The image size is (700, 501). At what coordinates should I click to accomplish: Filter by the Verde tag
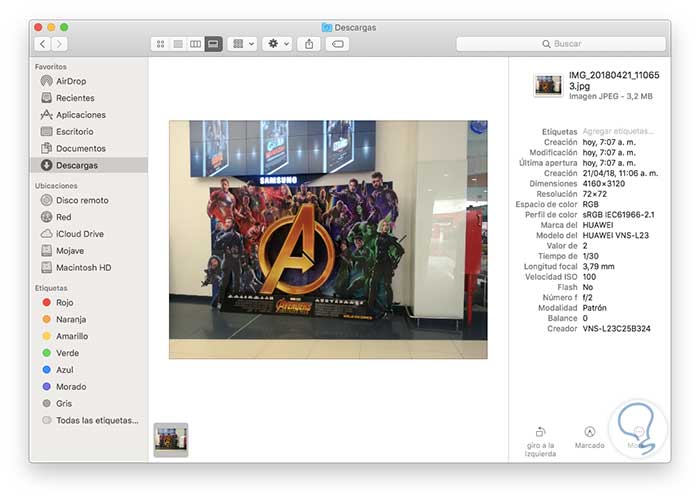coord(88,353)
